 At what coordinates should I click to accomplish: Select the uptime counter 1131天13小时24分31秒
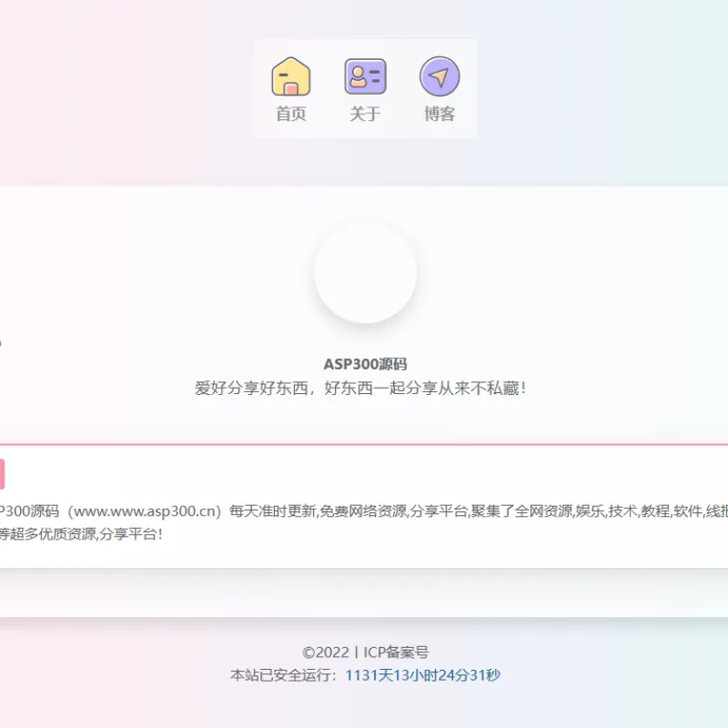(423, 675)
